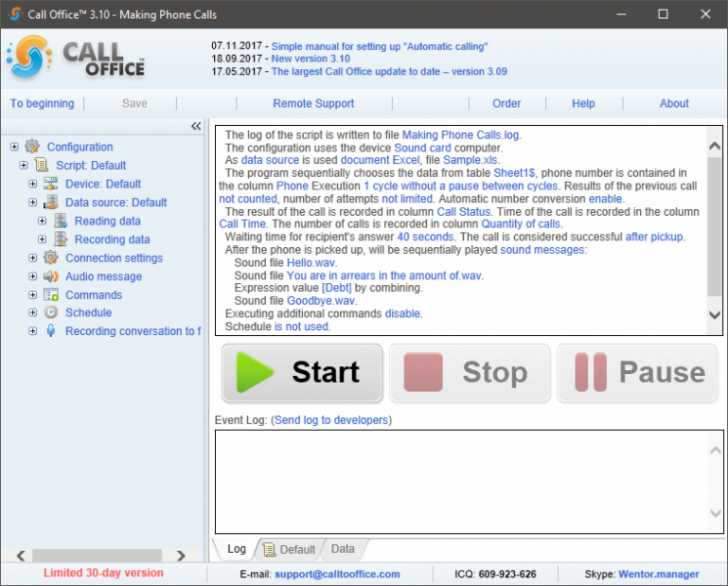
Task: Expand the Recording data node
Action: coord(42,239)
